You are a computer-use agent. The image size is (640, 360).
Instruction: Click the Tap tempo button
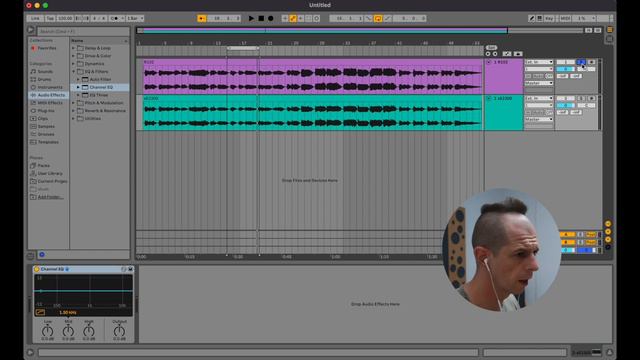(x=50, y=18)
